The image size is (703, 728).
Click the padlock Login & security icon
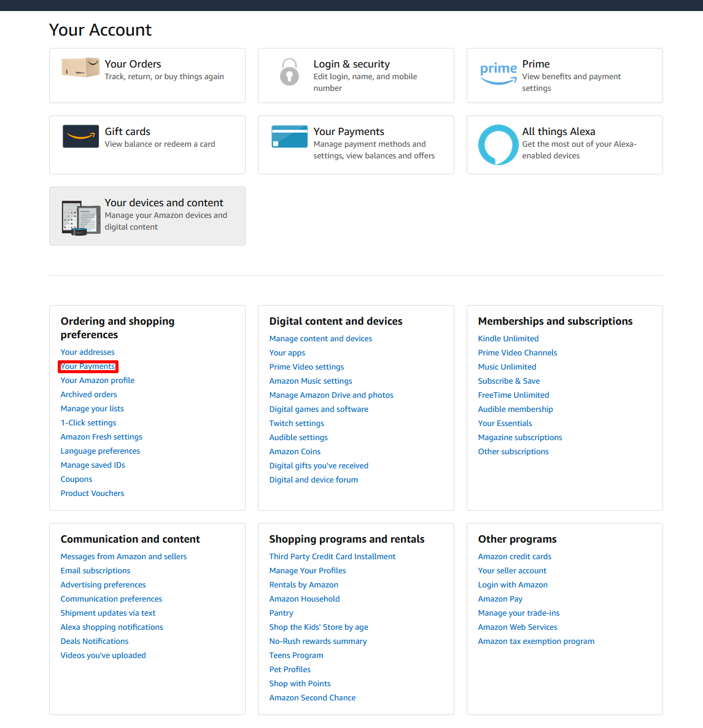pos(289,72)
